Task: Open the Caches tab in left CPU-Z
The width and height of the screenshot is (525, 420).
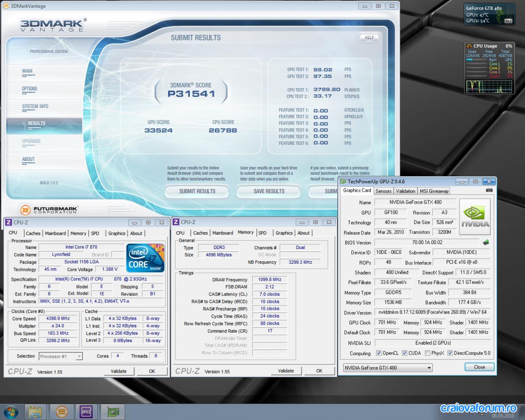Action: 33,233
